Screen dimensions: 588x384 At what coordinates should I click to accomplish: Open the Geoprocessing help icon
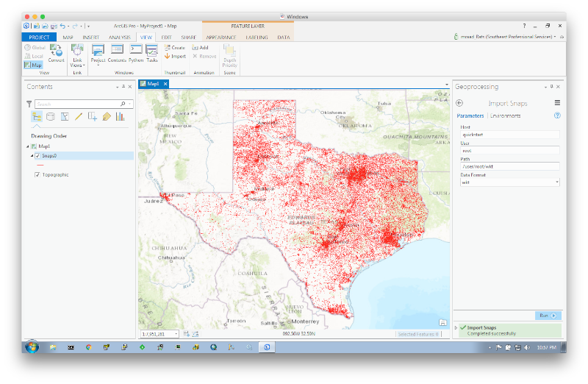pyautogui.click(x=557, y=115)
